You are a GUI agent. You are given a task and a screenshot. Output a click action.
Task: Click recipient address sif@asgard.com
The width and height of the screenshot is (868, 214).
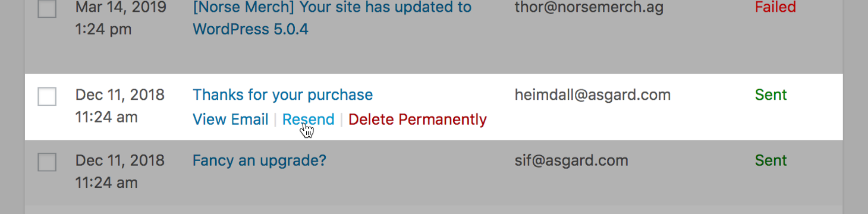tap(571, 160)
